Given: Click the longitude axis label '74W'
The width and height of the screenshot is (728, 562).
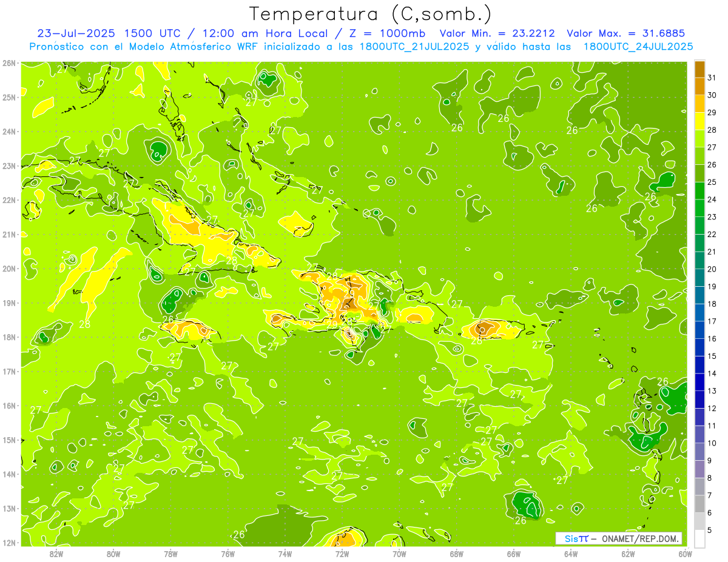Looking at the screenshot, I should 285,553.
